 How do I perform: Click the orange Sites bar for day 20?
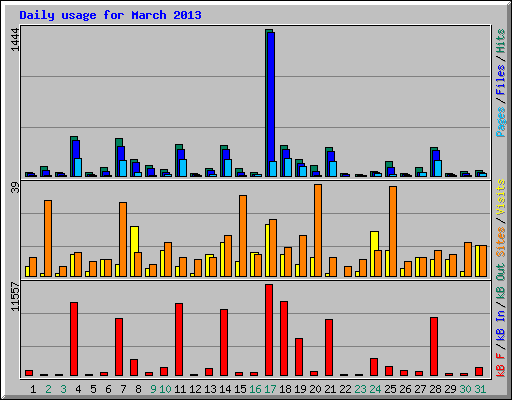[318, 230]
